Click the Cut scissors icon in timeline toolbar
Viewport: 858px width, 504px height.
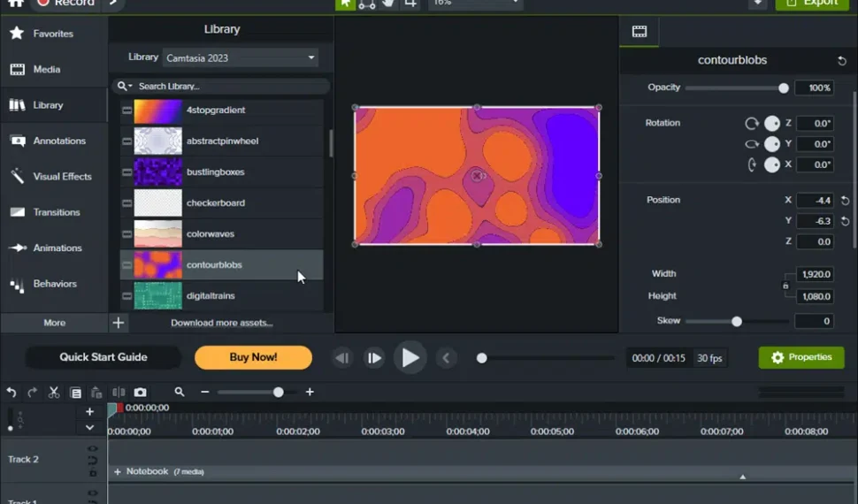(54, 393)
